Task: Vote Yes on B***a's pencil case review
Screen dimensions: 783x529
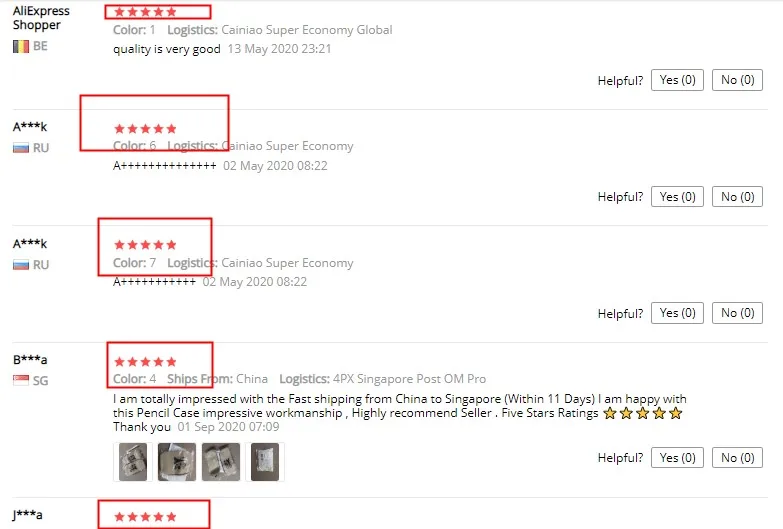Action: [677, 458]
